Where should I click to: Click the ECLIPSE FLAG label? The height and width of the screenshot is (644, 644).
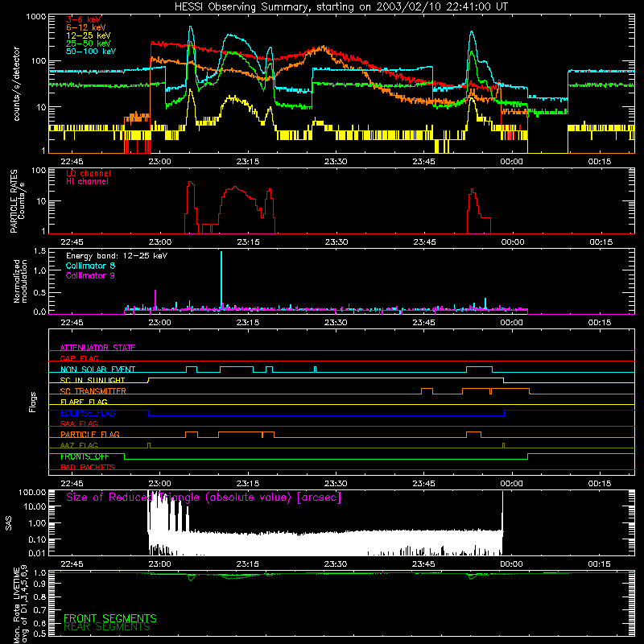pos(88,413)
